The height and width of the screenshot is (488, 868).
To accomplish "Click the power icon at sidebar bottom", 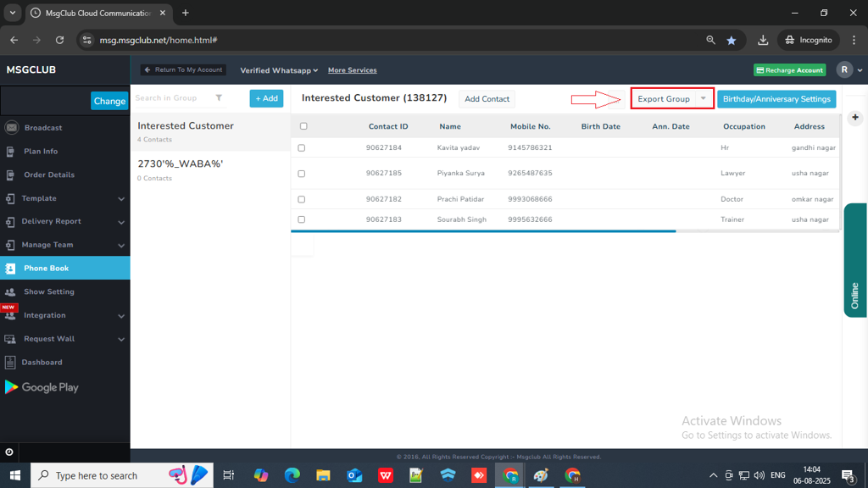I will pos(9,452).
